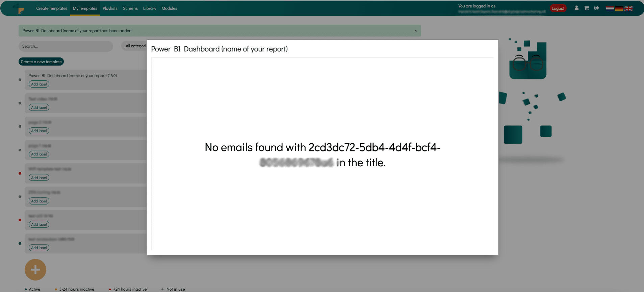Focus the Search templates field
Image resolution: width=644 pixels, height=292 pixels.
[x=66, y=46]
